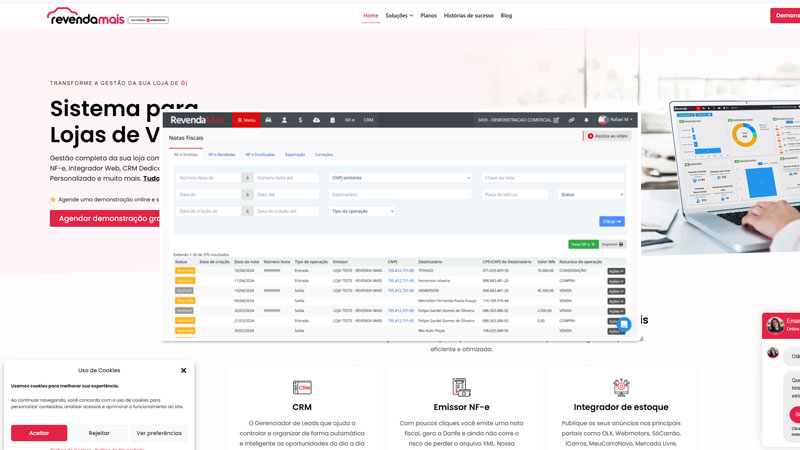The width and height of the screenshot is (800, 450).
Task: Click the Emissor NF-e feature icon
Action: (461, 387)
